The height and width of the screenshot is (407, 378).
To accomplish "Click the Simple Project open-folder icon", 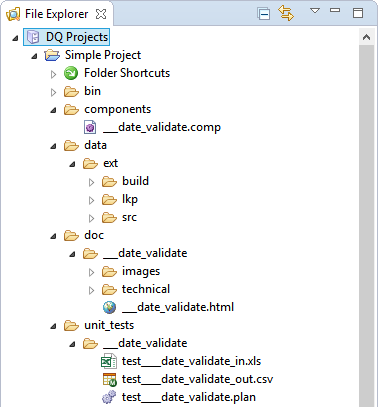I will [x=52, y=55].
